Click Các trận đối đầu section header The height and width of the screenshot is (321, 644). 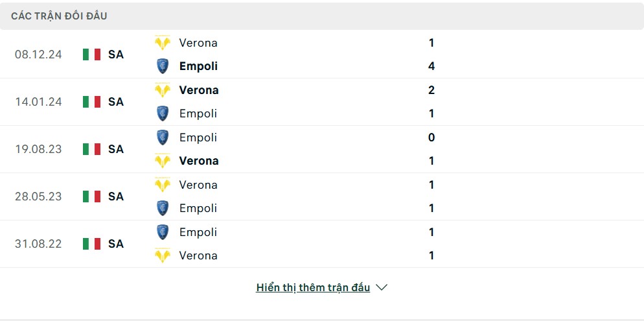59,16
